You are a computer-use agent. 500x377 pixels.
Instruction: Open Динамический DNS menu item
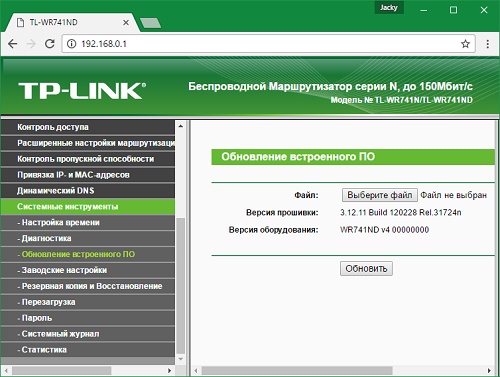pyautogui.click(x=88, y=191)
